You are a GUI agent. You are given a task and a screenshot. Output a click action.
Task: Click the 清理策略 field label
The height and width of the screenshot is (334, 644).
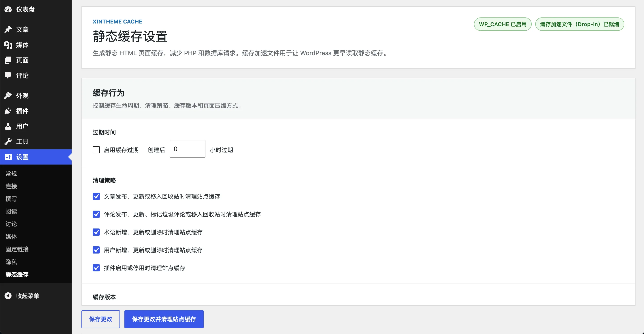coord(104,180)
